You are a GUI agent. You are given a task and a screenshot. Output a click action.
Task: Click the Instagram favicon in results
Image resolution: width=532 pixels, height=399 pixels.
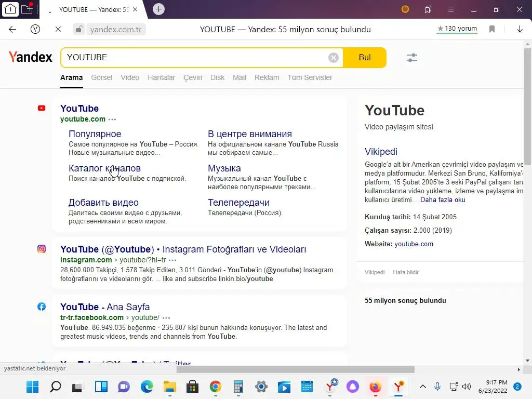[42, 249]
